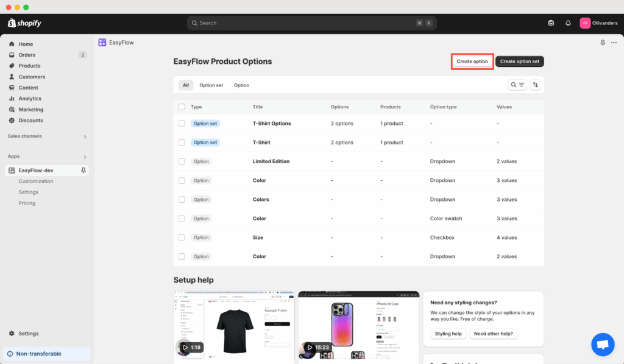Viewport: 624px width, 364px height.
Task: Click the Create option button
Action: (472, 61)
